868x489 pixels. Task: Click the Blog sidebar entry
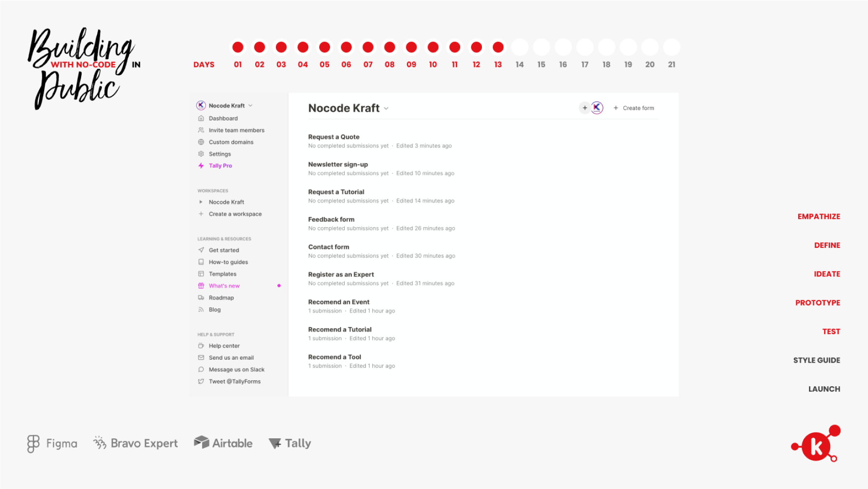tap(215, 309)
